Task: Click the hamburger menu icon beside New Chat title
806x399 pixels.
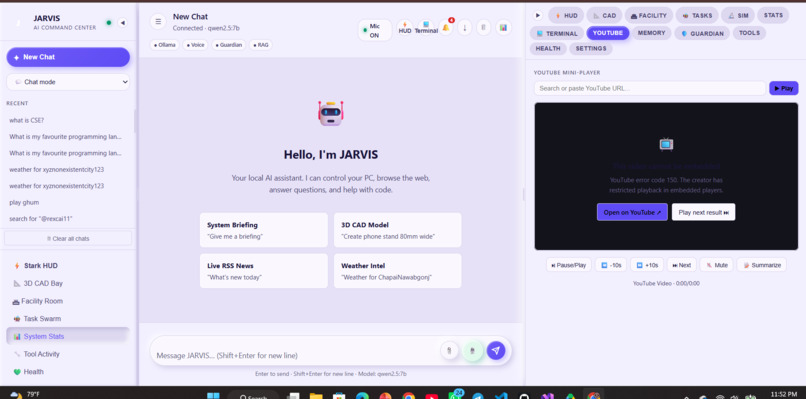Action: 158,22
